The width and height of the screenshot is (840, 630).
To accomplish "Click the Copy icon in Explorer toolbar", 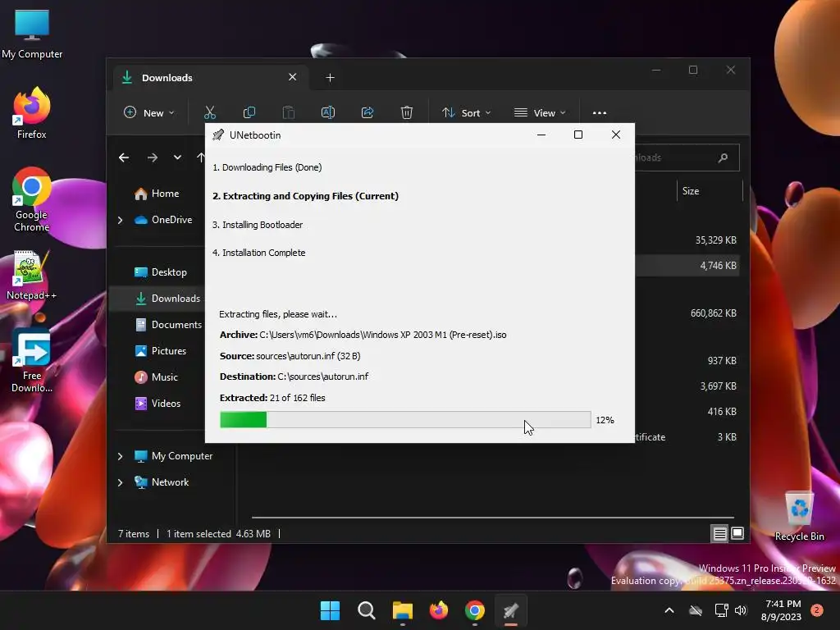I will click(249, 112).
